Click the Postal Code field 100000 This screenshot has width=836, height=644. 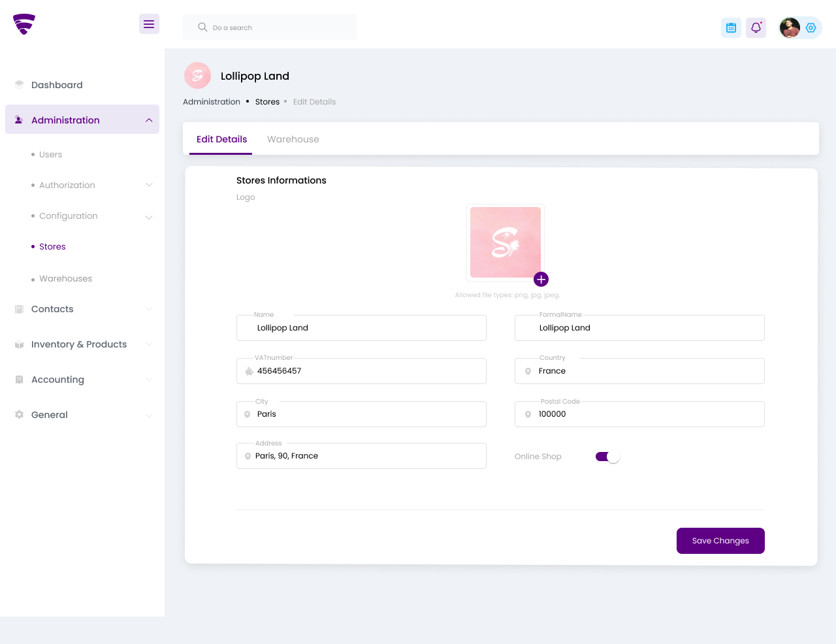coord(639,414)
